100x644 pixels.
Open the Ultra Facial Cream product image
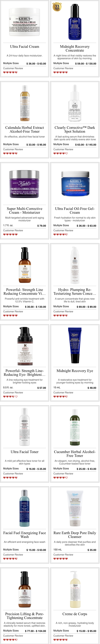(x=25, y=22)
